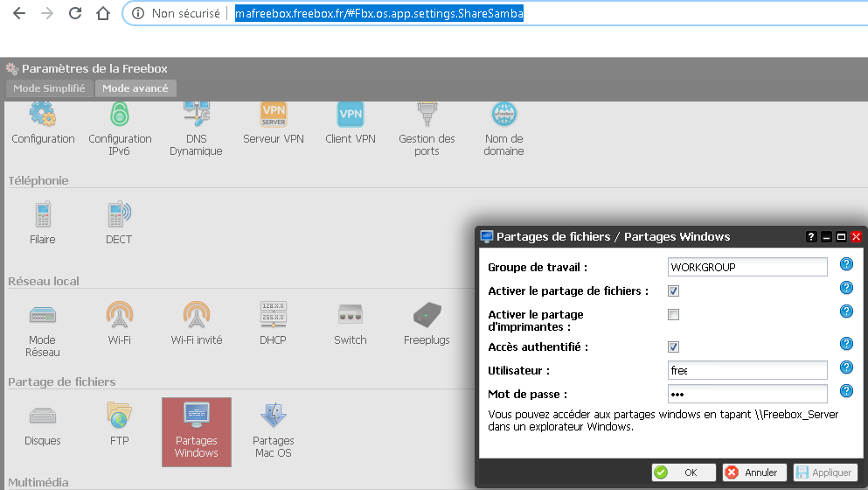The height and width of the screenshot is (490, 868).
Task: Click the browser forward arrow
Action: [47, 13]
